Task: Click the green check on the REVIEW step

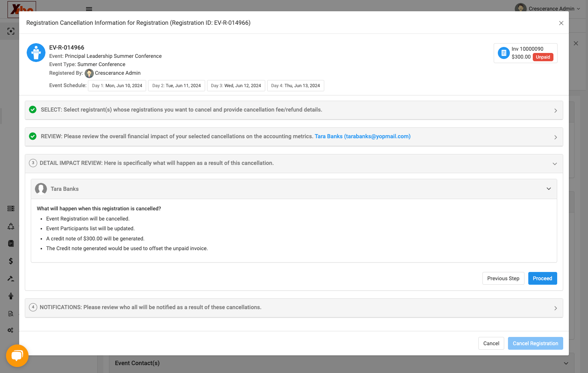Action: click(33, 136)
